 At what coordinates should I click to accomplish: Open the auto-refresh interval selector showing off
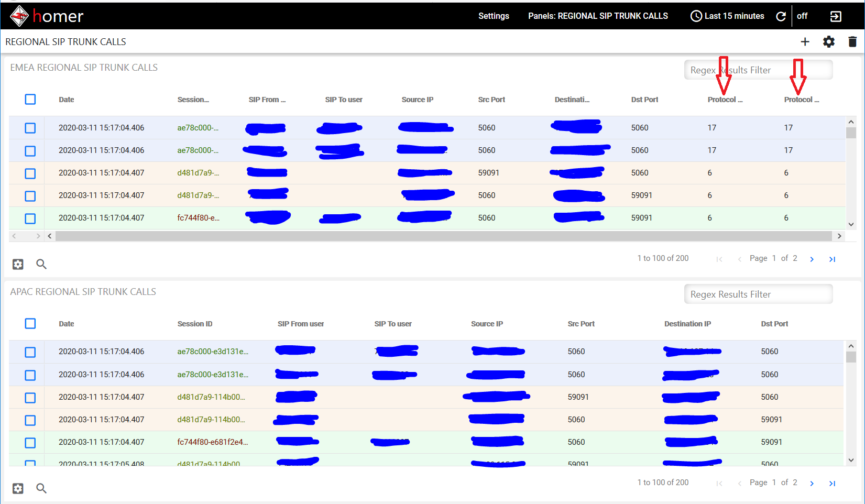click(802, 16)
